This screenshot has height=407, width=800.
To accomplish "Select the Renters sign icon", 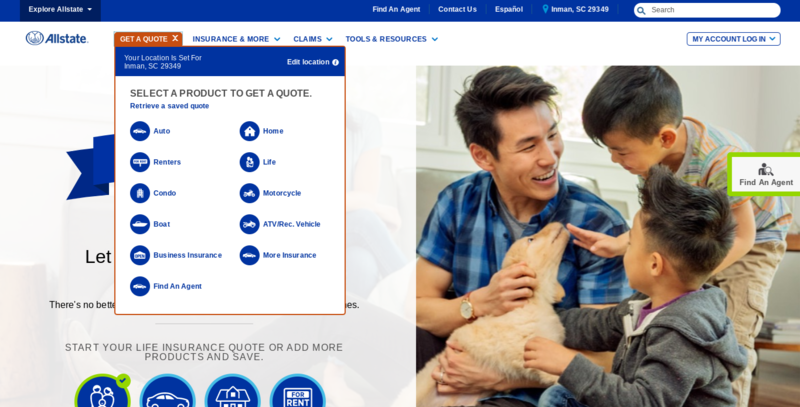I will pos(140,162).
